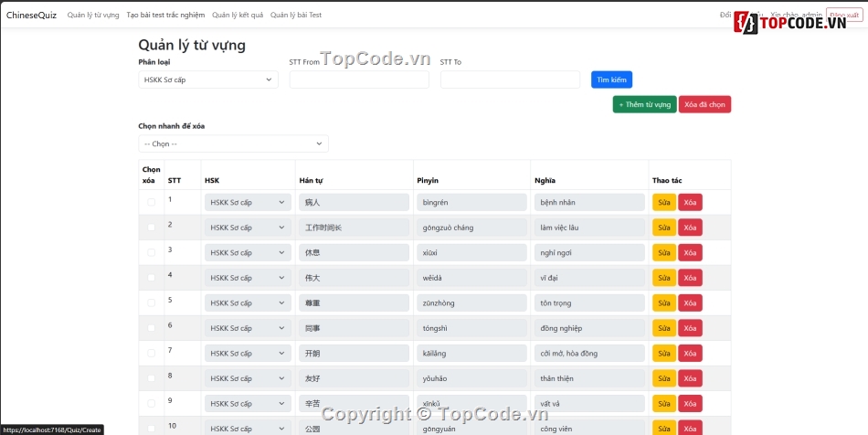Click the Pinyin field reading yǒuhǎo
The width and height of the screenshot is (868, 435).
(x=471, y=378)
